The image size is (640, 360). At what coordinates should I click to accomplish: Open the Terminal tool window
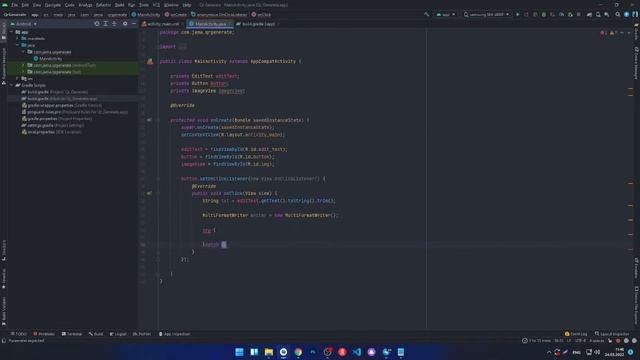coord(72,334)
